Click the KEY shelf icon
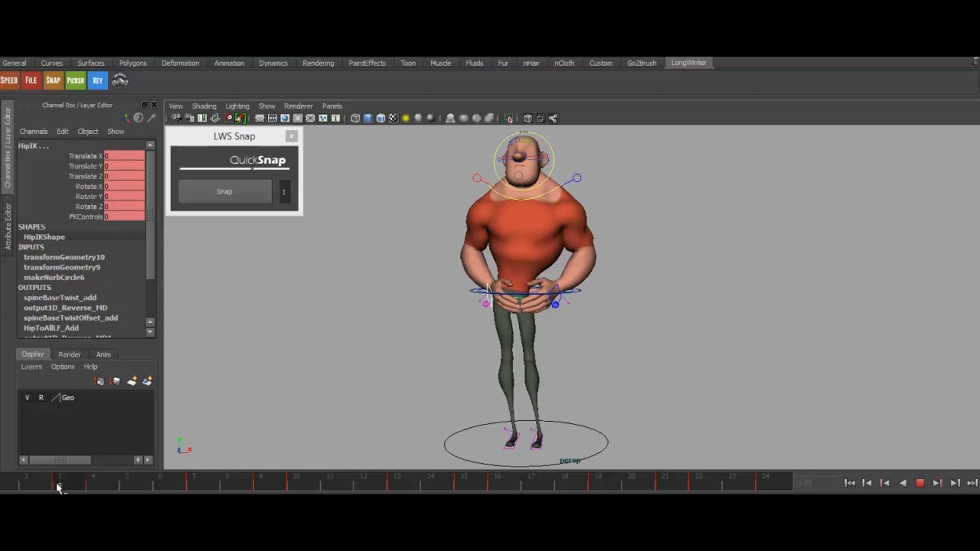Viewport: 980px width, 551px height. point(98,80)
